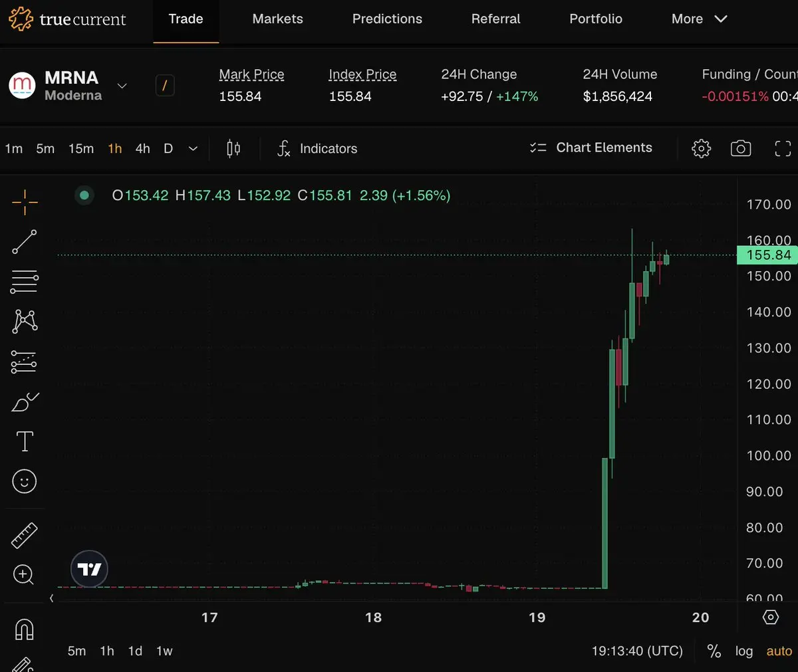798x672 pixels.
Task: Select the 5m timeframe in top toolbar
Action: coord(45,148)
